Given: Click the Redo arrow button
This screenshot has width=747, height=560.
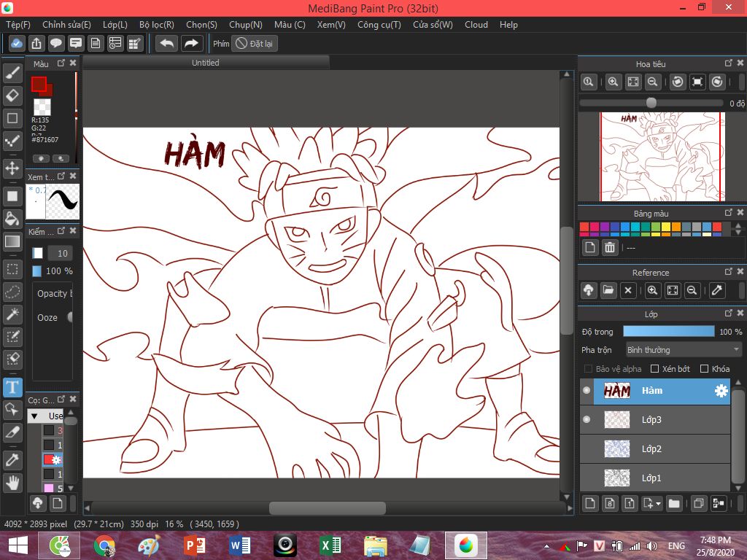Looking at the screenshot, I should point(191,44).
